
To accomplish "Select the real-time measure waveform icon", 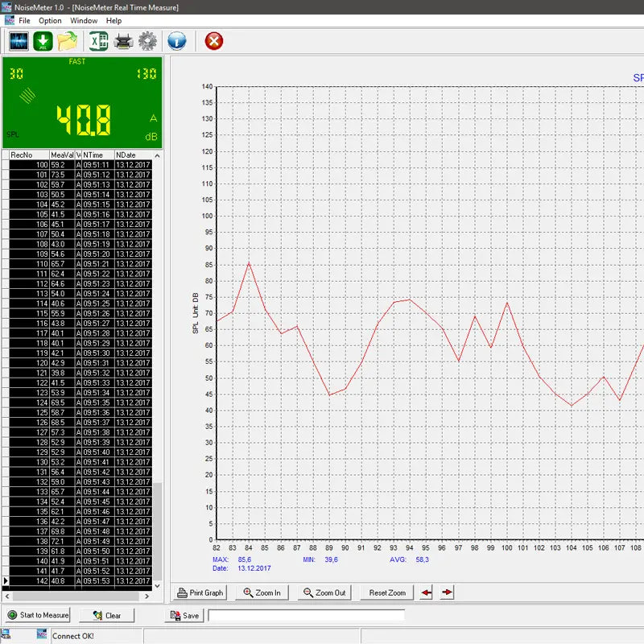I will (18, 40).
